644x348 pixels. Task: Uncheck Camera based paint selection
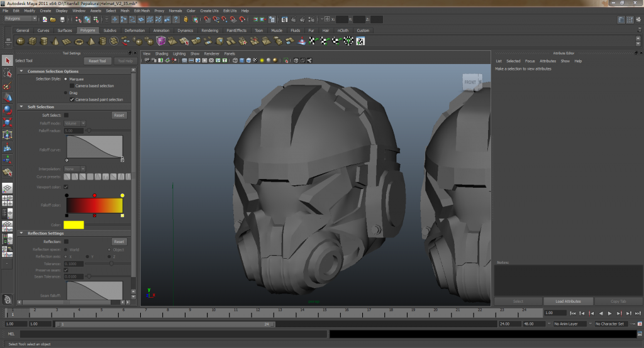click(72, 99)
